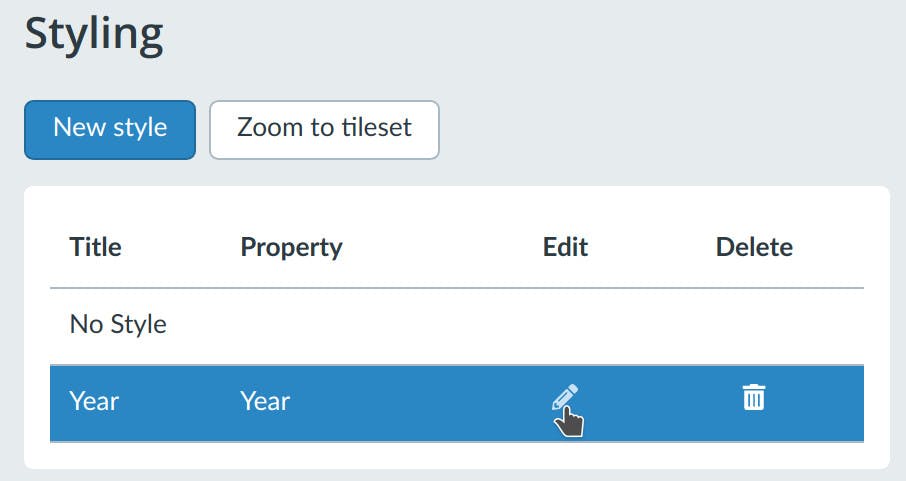Click the trash delete icon for Year style

tap(753, 397)
